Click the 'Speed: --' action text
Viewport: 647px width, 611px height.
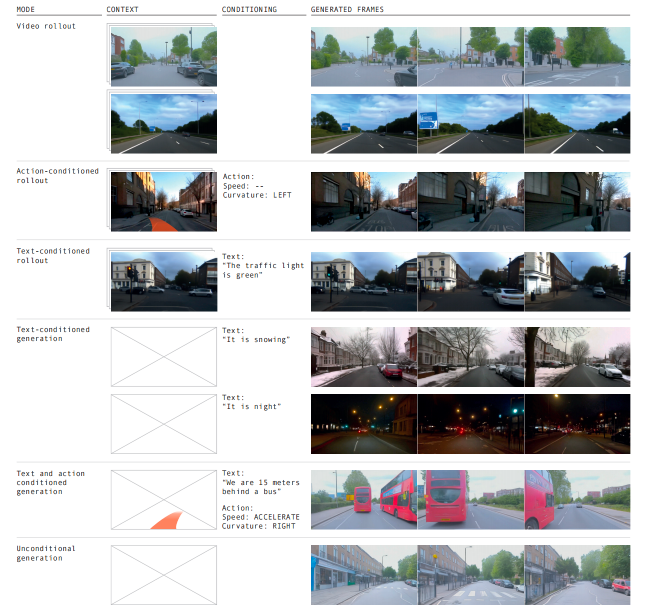click(243, 186)
